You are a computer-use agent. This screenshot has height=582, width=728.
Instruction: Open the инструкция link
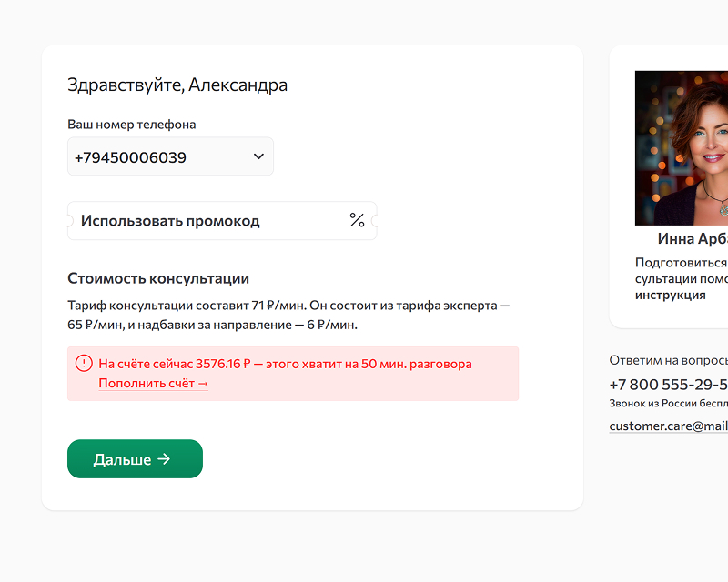[670, 295]
